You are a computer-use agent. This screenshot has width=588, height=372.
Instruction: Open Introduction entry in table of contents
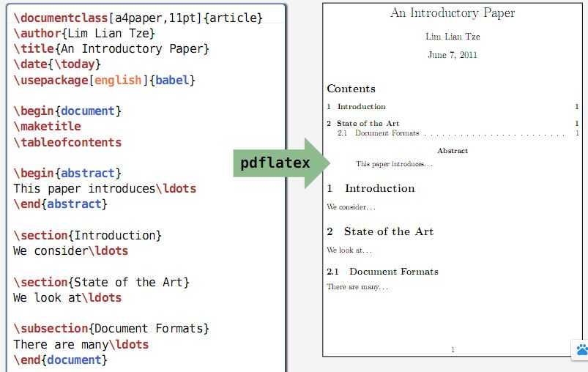pos(453,106)
